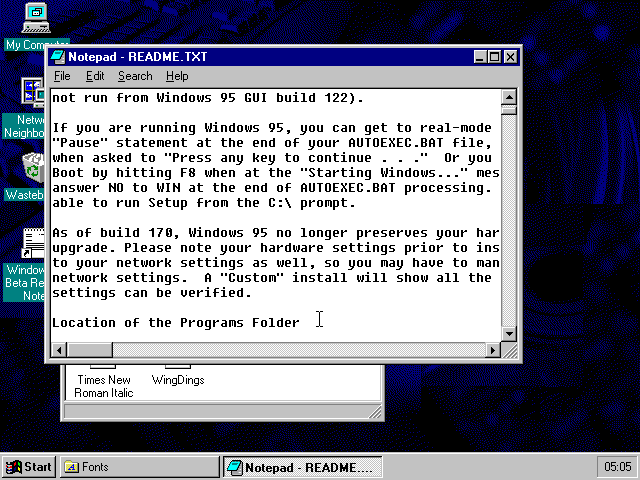Open the Help menu in Notepad

[177, 76]
